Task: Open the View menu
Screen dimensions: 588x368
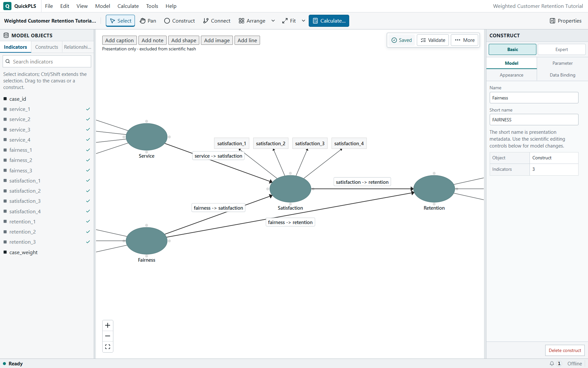Action: coord(82,6)
